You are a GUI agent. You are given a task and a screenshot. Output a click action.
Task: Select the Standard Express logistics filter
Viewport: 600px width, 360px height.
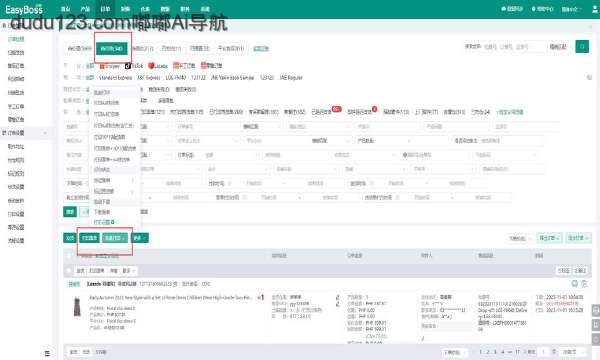click(115, 78)
